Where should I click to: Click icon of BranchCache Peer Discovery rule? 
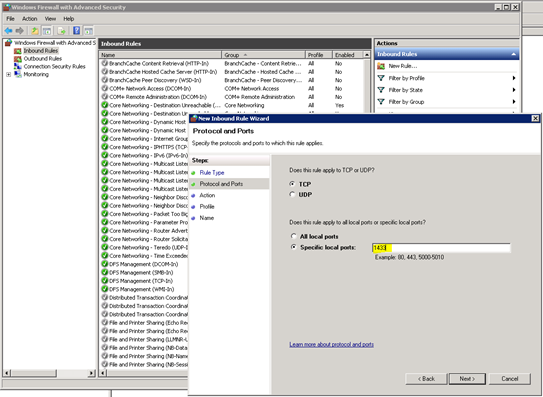click(x=105, y=80)
